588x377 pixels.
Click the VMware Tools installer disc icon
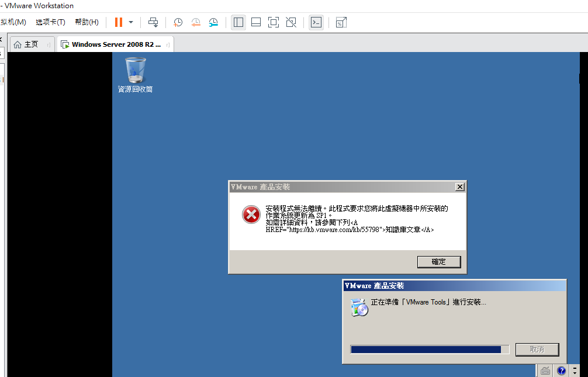pyautogui.click(x=359, y=307)
